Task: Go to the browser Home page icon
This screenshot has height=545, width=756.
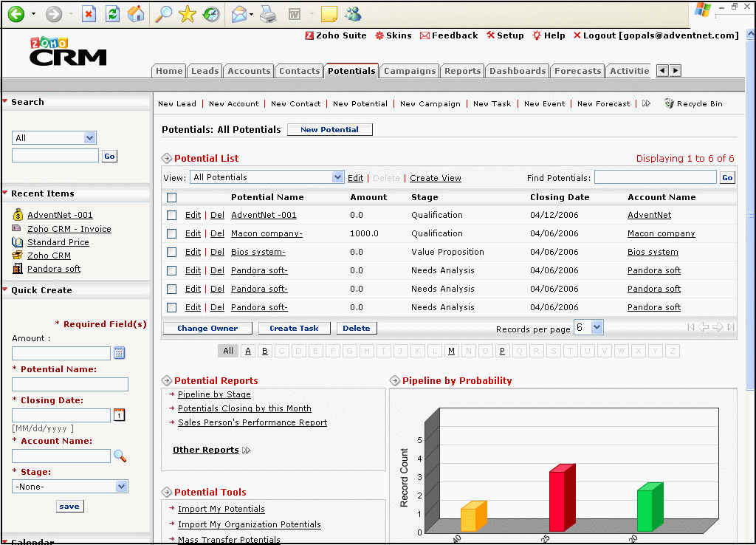Action: tap(136, 14)
